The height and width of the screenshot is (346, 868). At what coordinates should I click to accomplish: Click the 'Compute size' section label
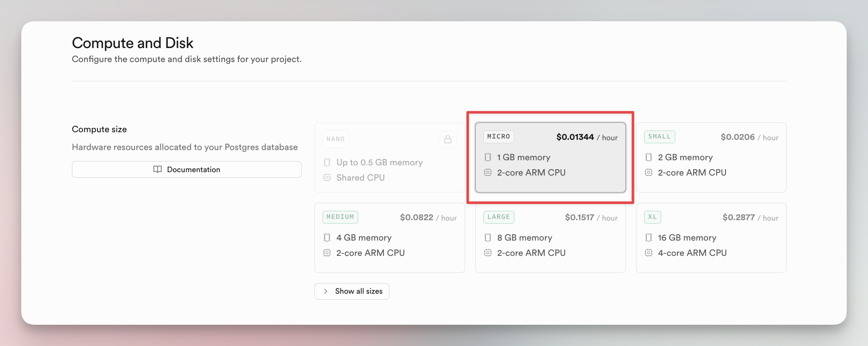[x=99, y=129]
